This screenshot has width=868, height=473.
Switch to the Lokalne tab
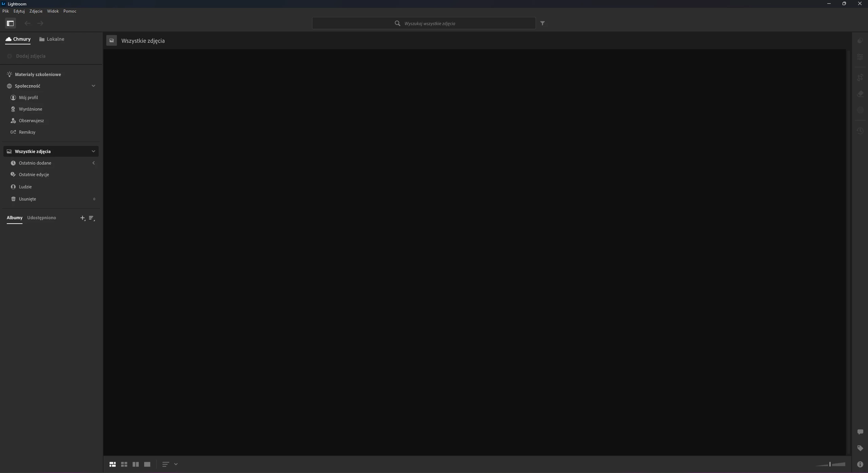(x=52, y=39)
